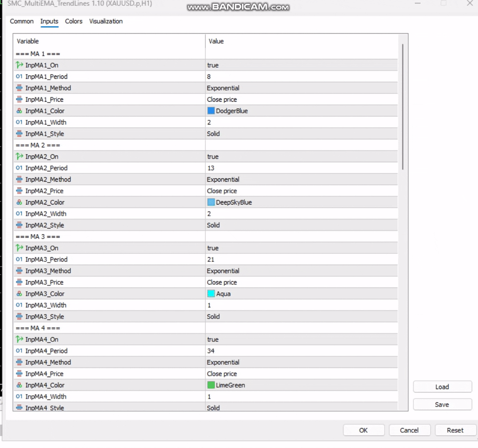The image size is (478, 448).
Task: Click the integer icon beside InpMA4_Period
Action: (x=19, y=351)
